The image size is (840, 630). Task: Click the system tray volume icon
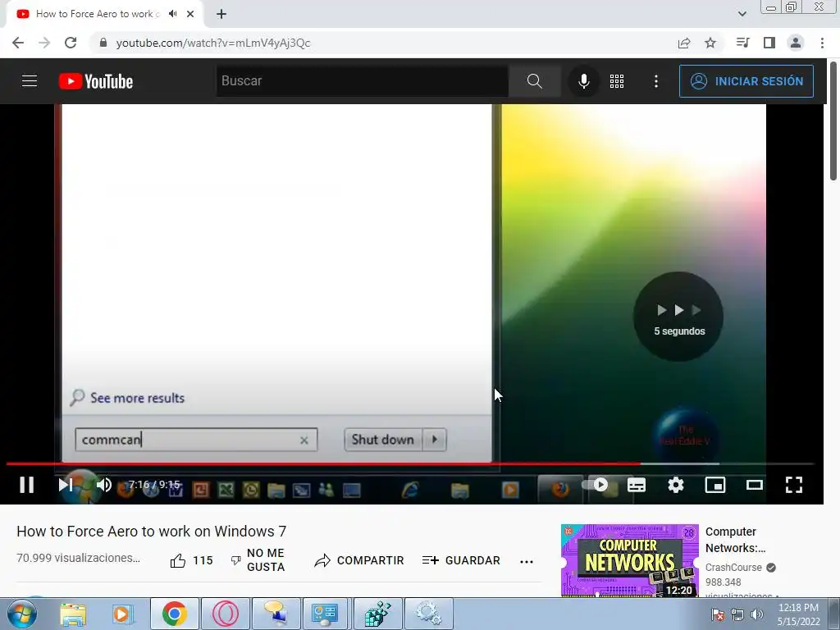pos(757,614)
